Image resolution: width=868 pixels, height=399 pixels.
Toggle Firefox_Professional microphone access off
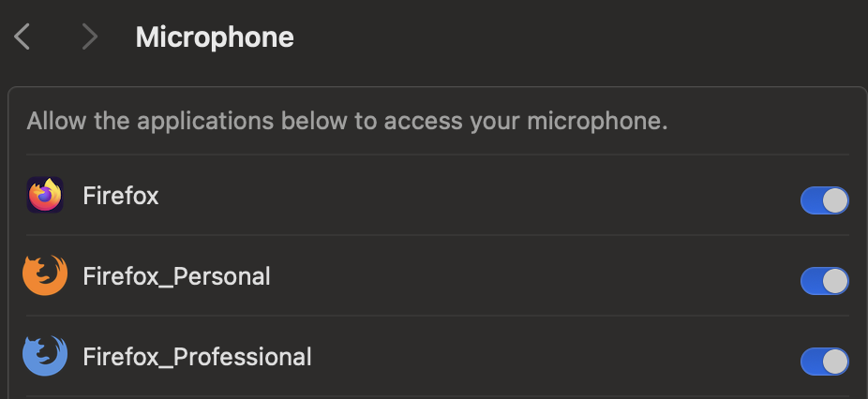pos(824,362)
